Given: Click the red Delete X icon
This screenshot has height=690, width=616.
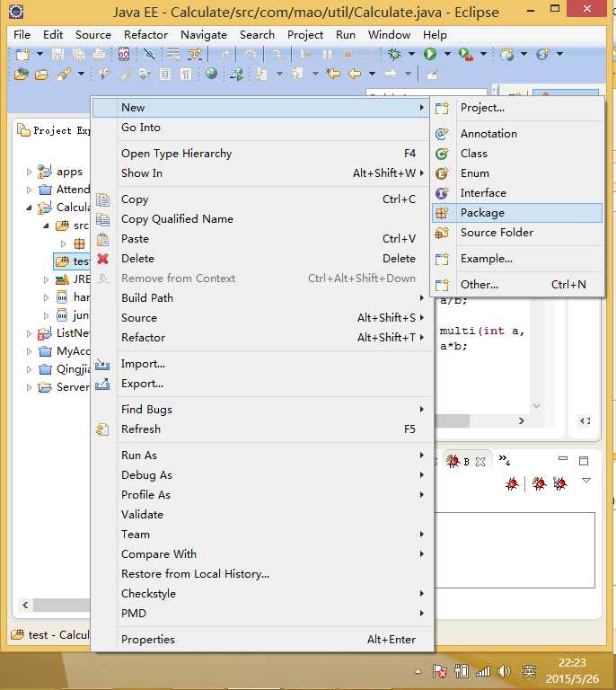Looking at the screenshot, I should coord(103,259).
